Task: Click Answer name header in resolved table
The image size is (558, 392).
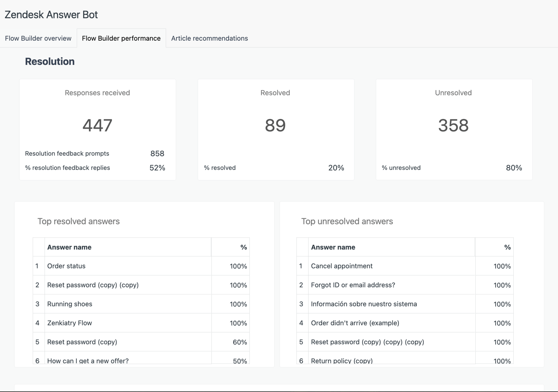Action: (69, 247)
